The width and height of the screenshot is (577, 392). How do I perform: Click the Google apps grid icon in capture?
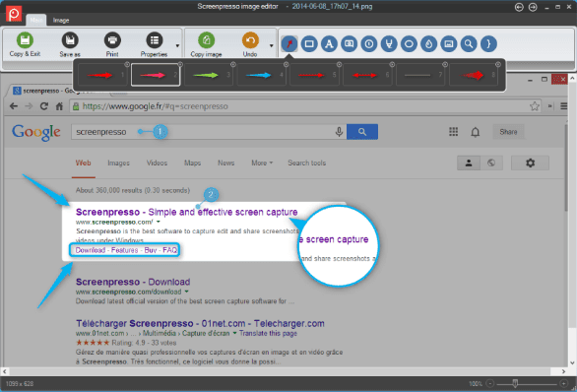pyautogui.click(x=453, y=132)
